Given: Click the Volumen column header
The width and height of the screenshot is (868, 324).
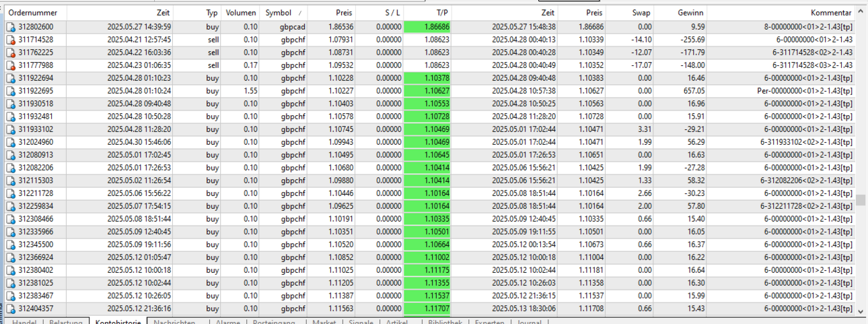Looking at the screenshot, I should [x=240, y=13].
